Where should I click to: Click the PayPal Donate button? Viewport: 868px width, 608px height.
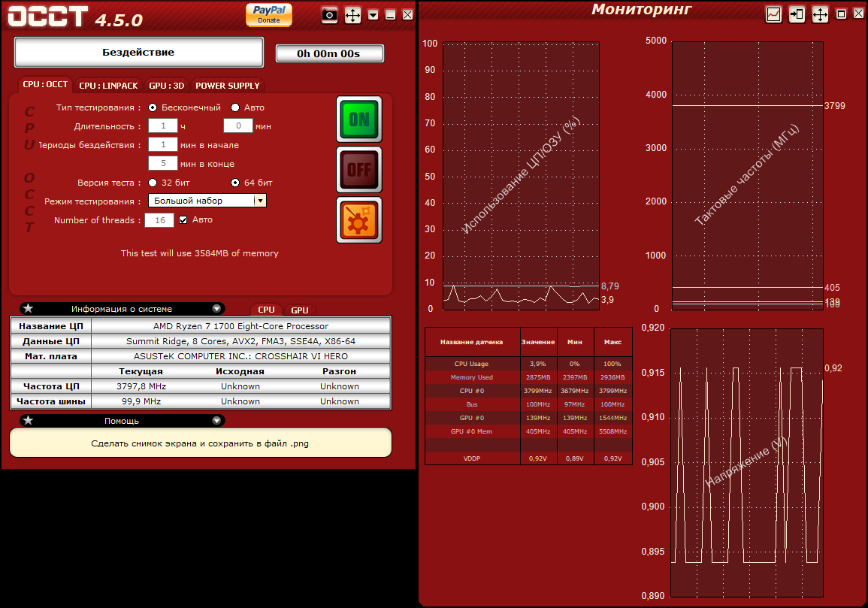click(268, 14)
